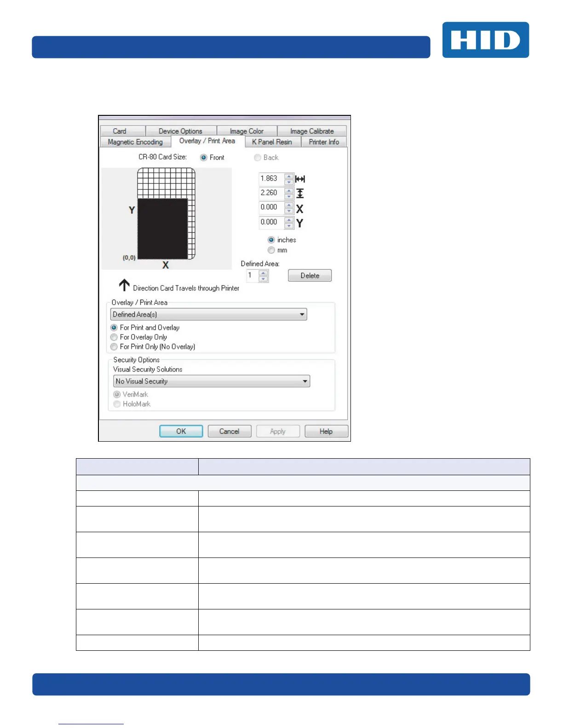The width and height of the screenshot is (563, 728).
Task: Decrease the Defined Area number
Action: point(263,279)
